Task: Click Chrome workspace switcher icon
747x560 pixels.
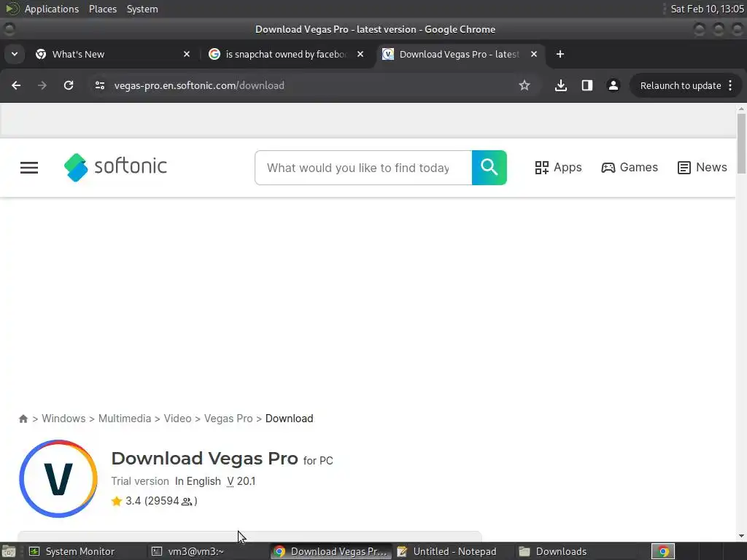Action: tap(663, 551)
